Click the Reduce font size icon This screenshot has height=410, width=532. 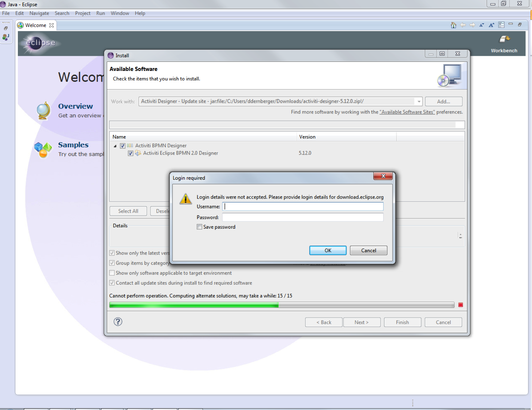point(482,25)
